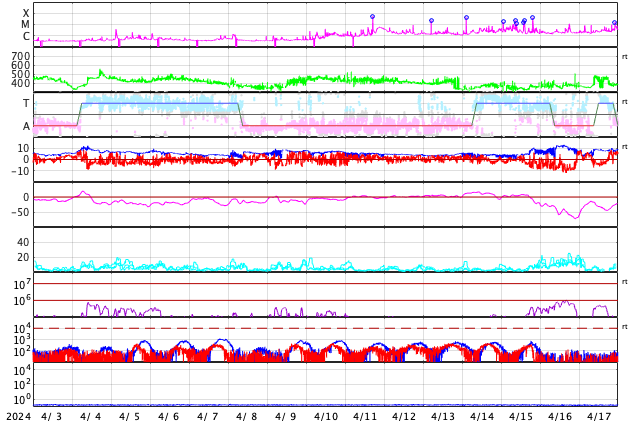The width and height of the screenshot is (634, 424).
Task: Click the C flare class label
Action: click(x=26, y=36)
